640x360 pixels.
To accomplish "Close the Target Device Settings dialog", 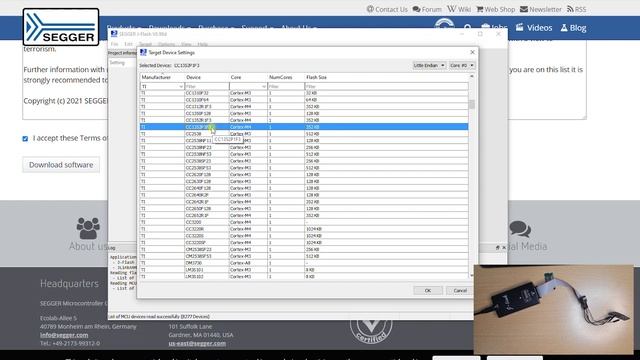I will pyautogui.click(x=472, y=52).
